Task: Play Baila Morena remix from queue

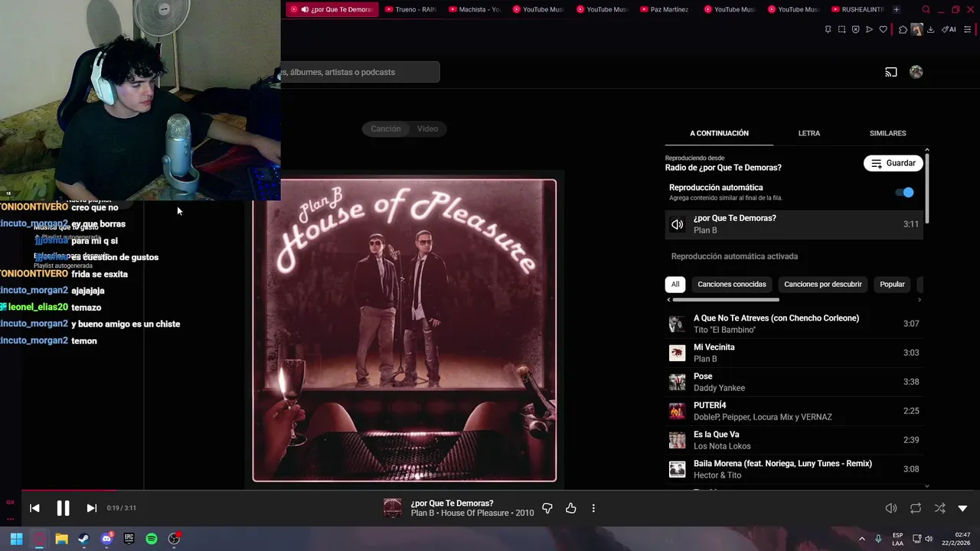Action: 794,469
